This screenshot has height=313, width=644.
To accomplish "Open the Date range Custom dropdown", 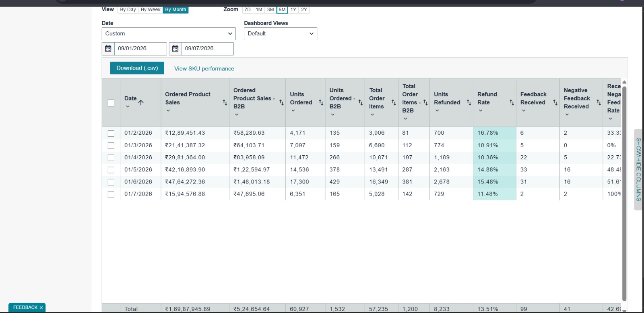I will [169, 34].
